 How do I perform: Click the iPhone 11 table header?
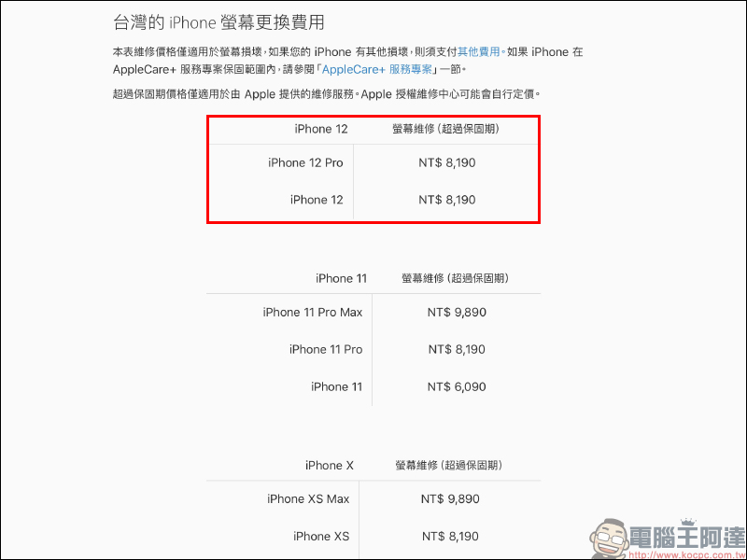tap(341, 278)
